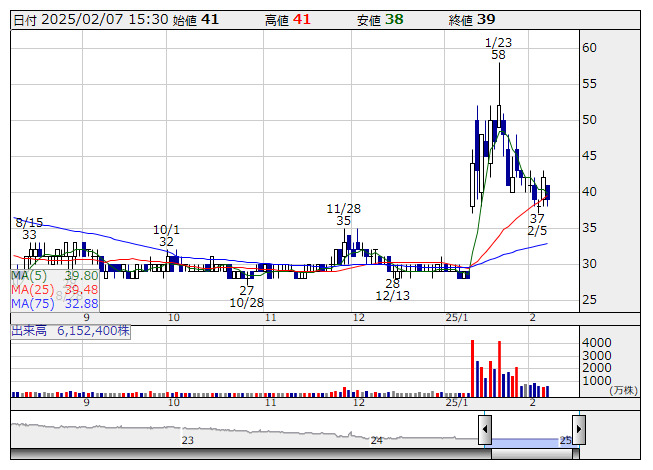Click the highlighted blue range selection bar
Screen dimensions: 653x470
pos(531,441)
